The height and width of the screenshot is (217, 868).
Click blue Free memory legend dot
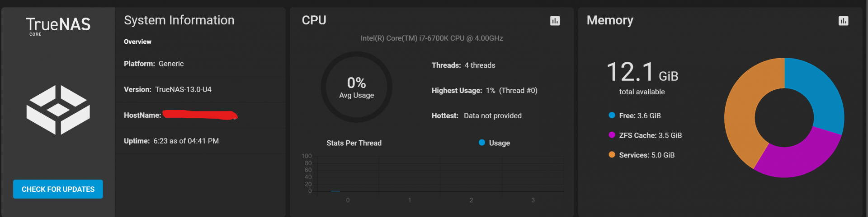point(612,115)
